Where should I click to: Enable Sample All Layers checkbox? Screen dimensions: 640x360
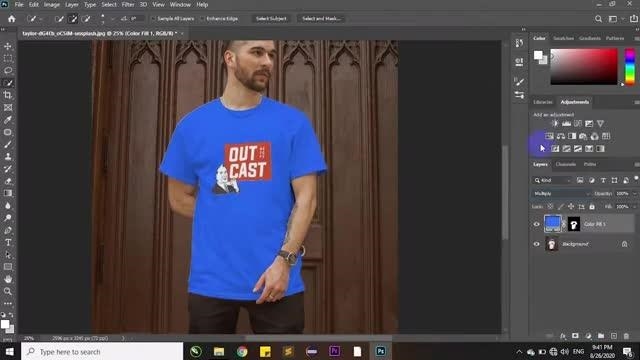point(154,19)
